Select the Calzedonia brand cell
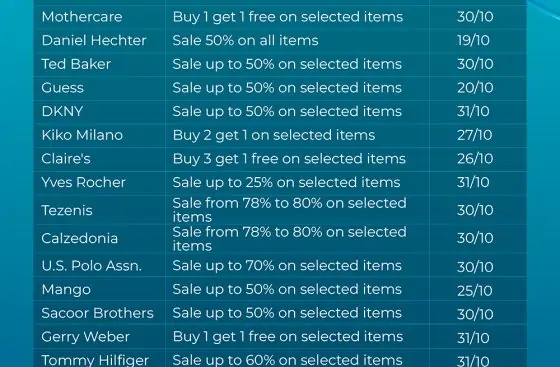Viewport: 560px width, 367px height. (x=80, y=238)
